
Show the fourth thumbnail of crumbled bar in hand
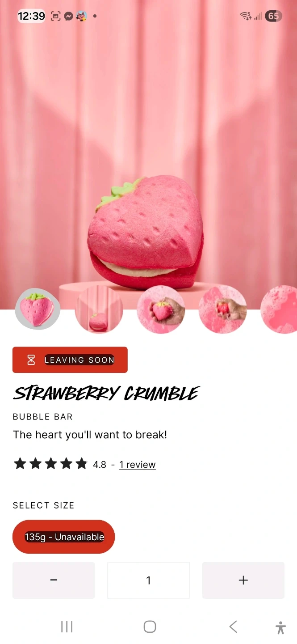[x=222, y=309]
